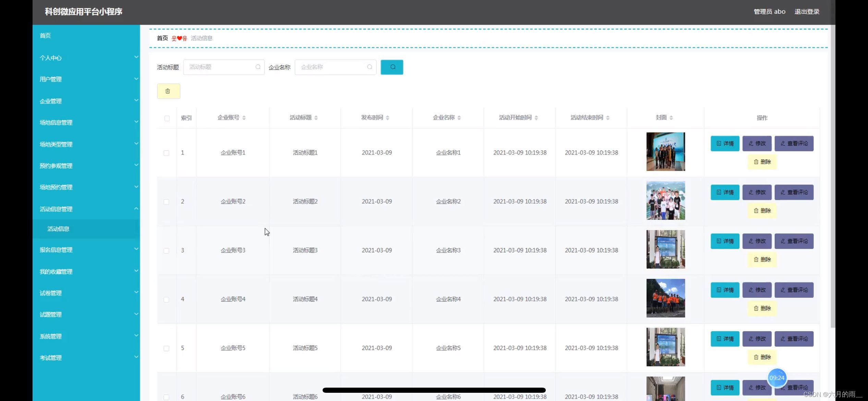Select 活动信息 submenu item

[58, 229]
